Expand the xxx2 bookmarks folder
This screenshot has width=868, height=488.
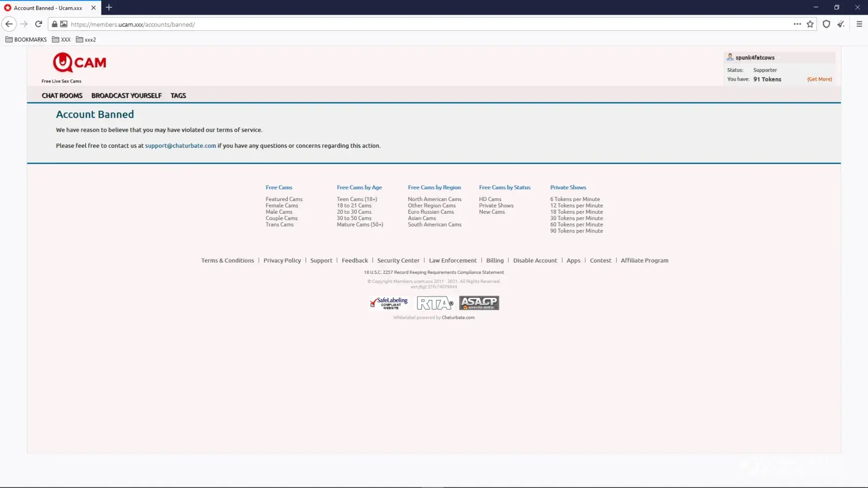(x=86, y=40)
